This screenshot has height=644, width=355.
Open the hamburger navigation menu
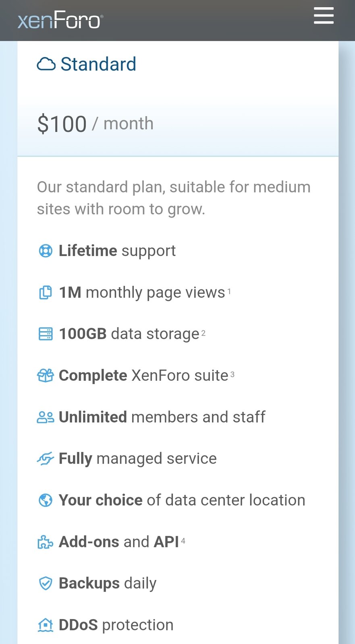(x=324, y=16)
